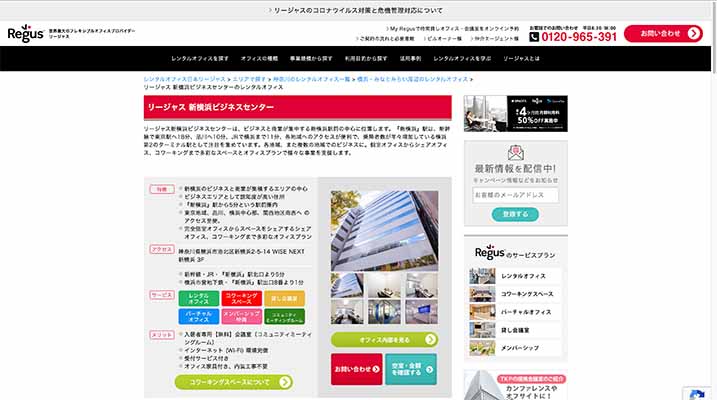Call the phone number 0120-965-391
Image resolution: width=717 pixels, height=400 pixels.
[579, 37]
